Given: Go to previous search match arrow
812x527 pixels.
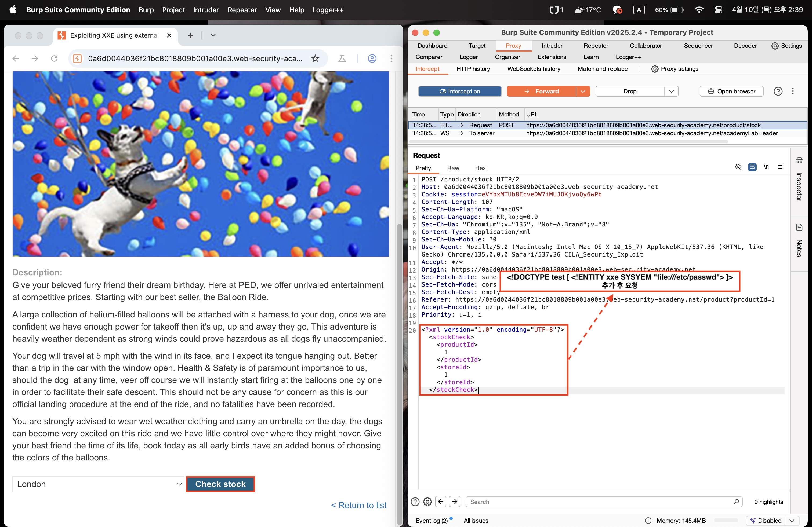Looking at the screenshot, I should click(441, 502).
